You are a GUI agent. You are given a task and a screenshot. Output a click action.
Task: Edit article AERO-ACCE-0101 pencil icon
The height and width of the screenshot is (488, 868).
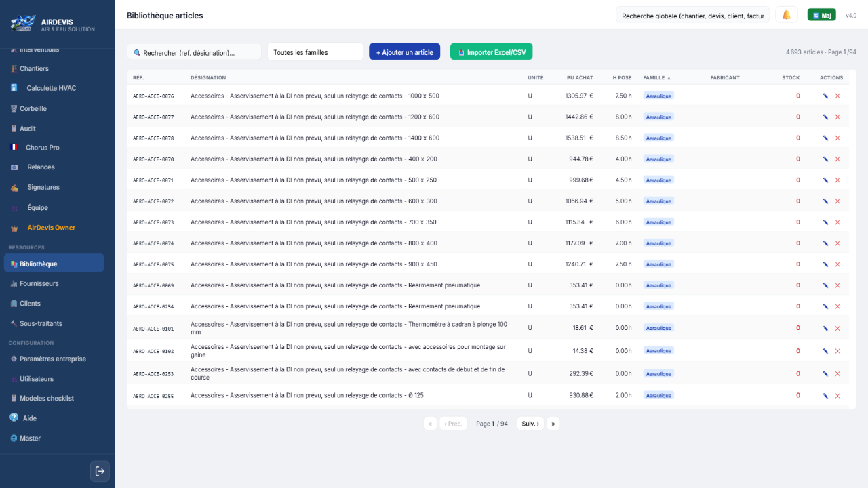click(825, 328)
